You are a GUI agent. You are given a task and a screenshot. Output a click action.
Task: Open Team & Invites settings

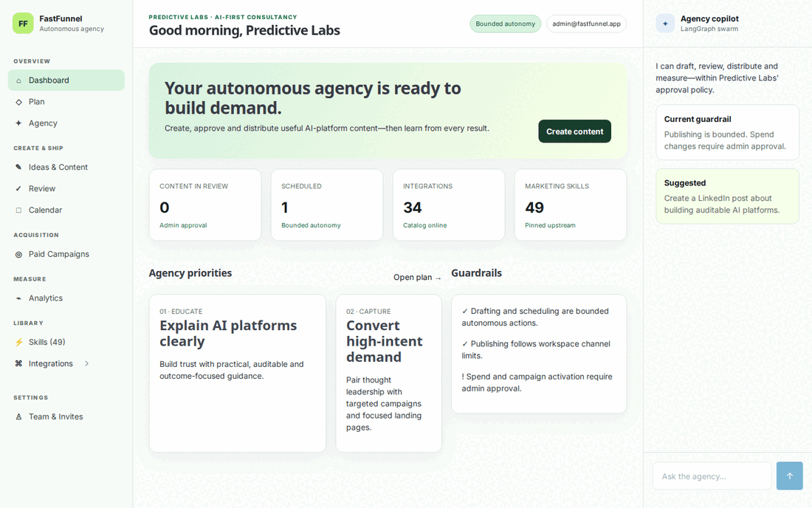(66, 417)
